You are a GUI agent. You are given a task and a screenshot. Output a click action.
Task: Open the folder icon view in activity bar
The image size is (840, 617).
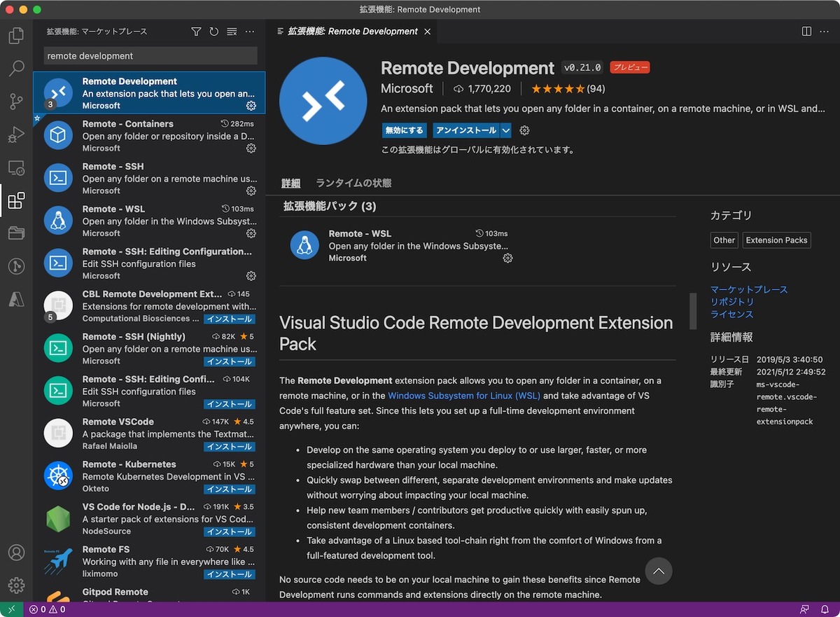[16, 233]
